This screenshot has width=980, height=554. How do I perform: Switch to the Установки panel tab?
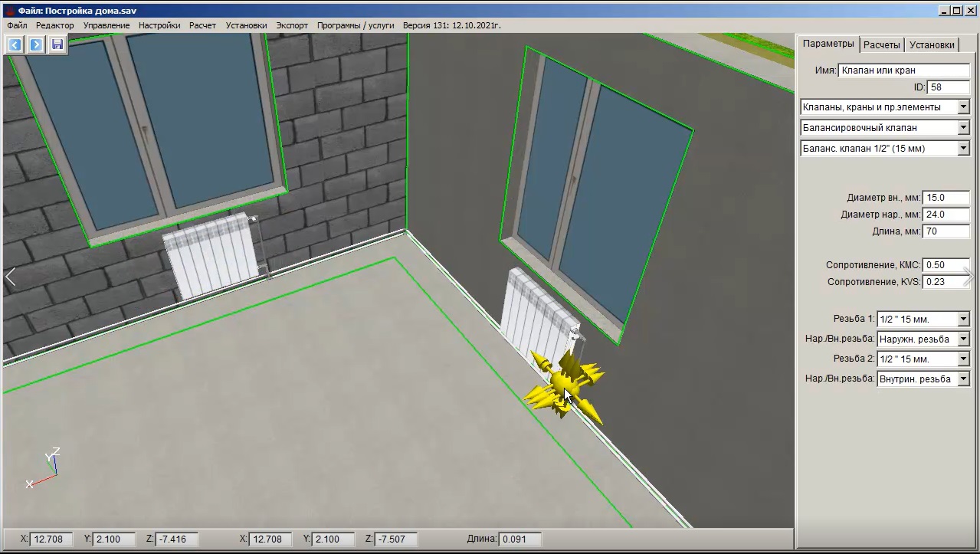[x=932, y=45]
